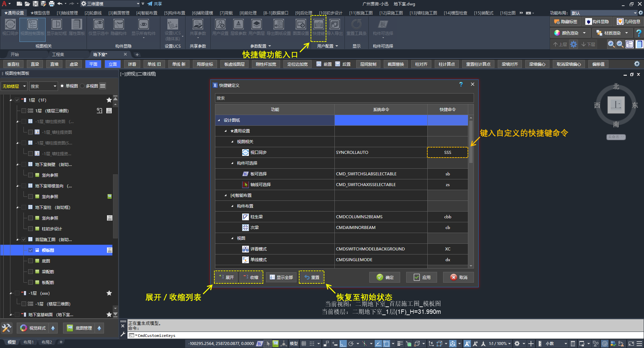Open the 层级参数 ribbon tool
Screen dimensions: 644x348
pos(238,27)
